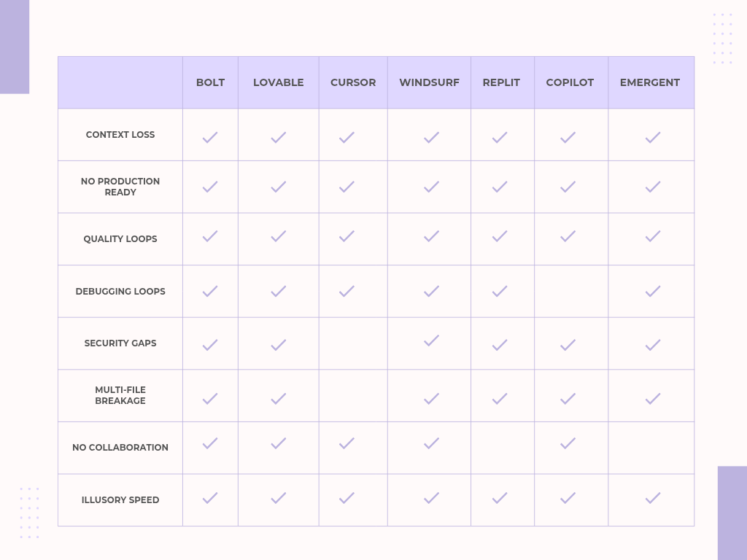Click Replit checkmark in Quality Loops row

500,236
